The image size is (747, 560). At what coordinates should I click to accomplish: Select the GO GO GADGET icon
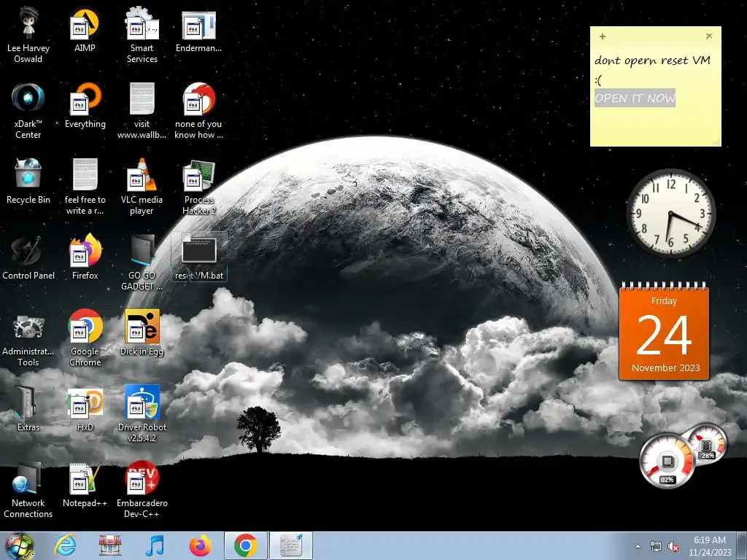click(x=142, y=262)
